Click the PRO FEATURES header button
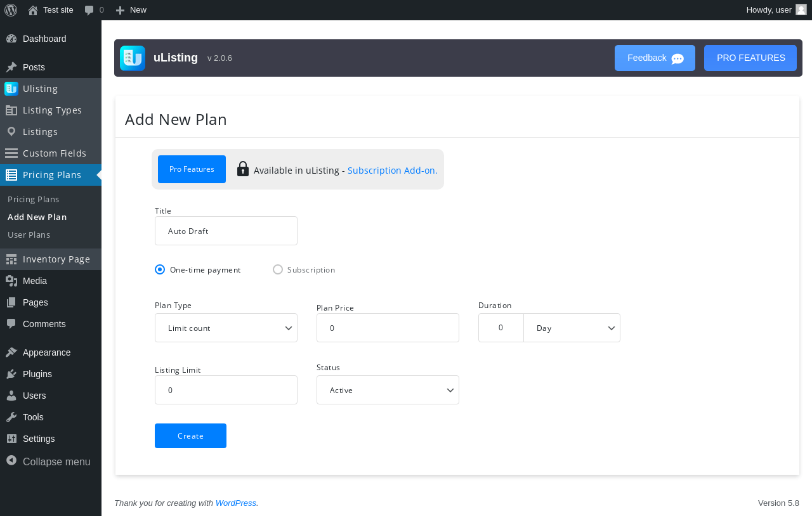Image resolution: width=812 pixels, height=516 pixels. click(750, 58)
